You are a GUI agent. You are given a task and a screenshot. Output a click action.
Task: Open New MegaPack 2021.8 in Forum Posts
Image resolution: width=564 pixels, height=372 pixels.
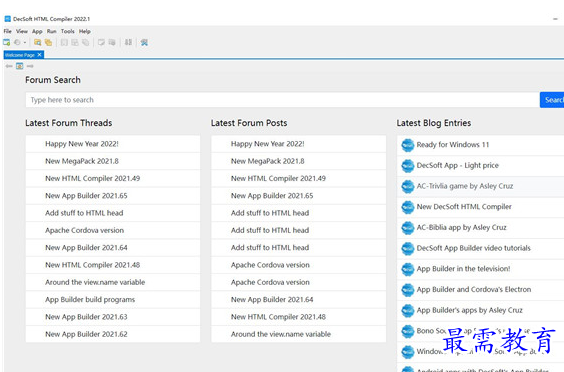pos(299,161)
